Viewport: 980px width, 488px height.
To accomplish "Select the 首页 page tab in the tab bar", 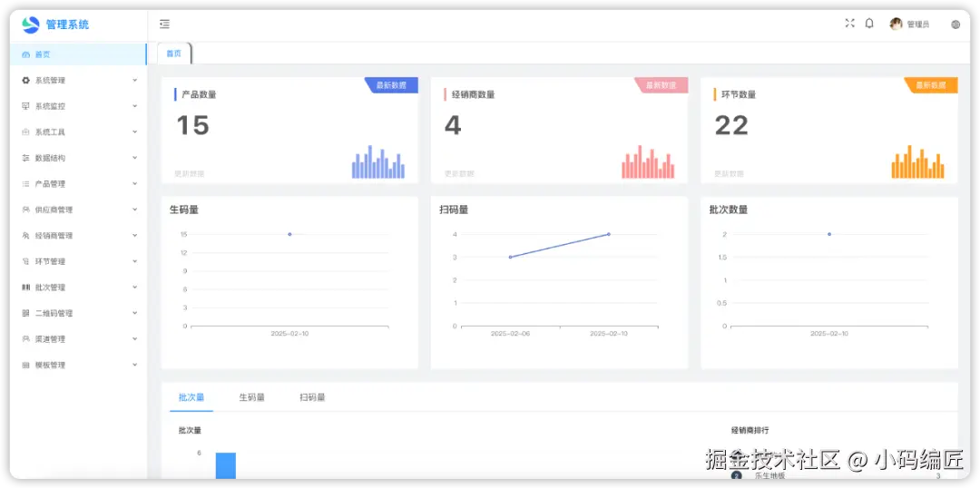I will [174, 54].
